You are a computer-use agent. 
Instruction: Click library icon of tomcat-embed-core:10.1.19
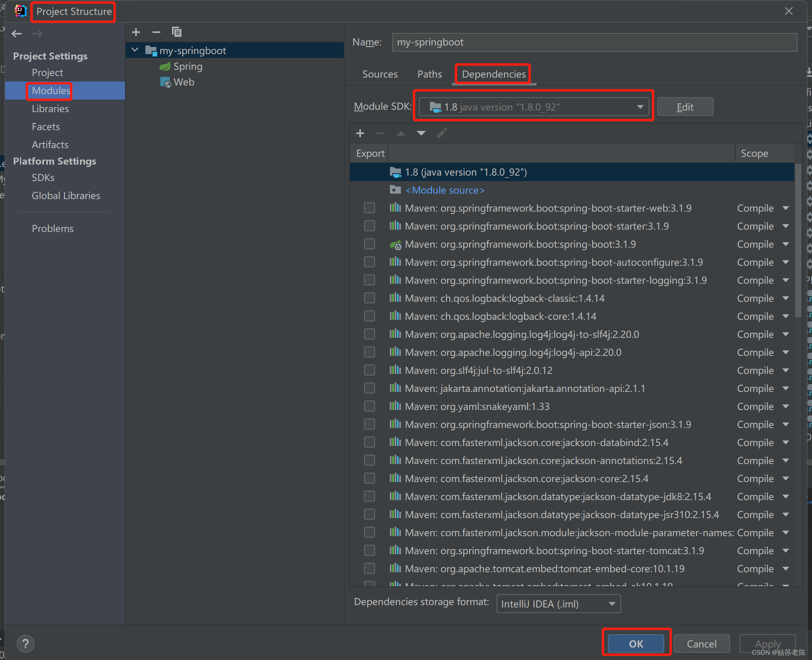pos(395,568)
